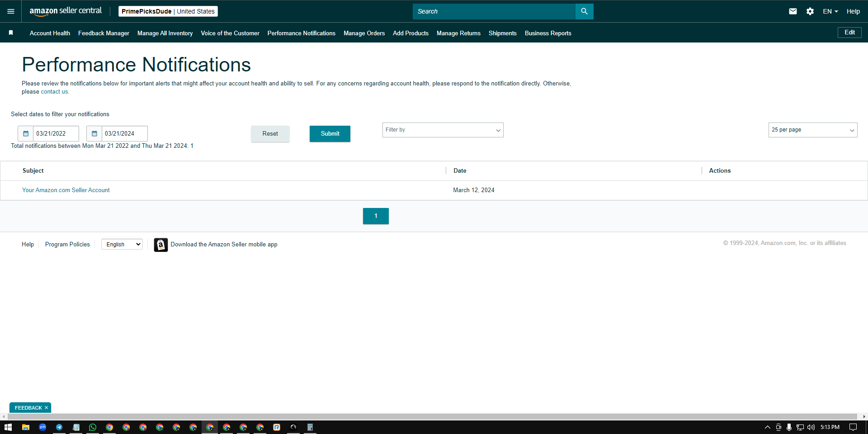Open the network tray icon
The height and width of the screenshot is (434, 868).
coord(800,427)
